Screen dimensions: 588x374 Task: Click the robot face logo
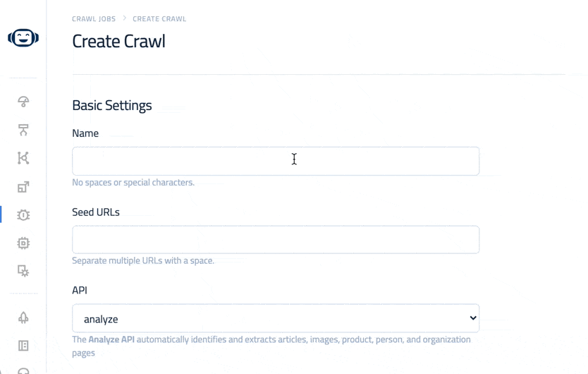click(23, 38)
